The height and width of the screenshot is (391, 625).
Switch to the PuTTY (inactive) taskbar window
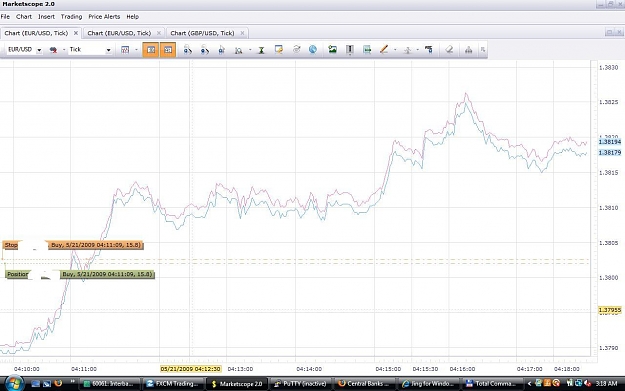[301, 384]
